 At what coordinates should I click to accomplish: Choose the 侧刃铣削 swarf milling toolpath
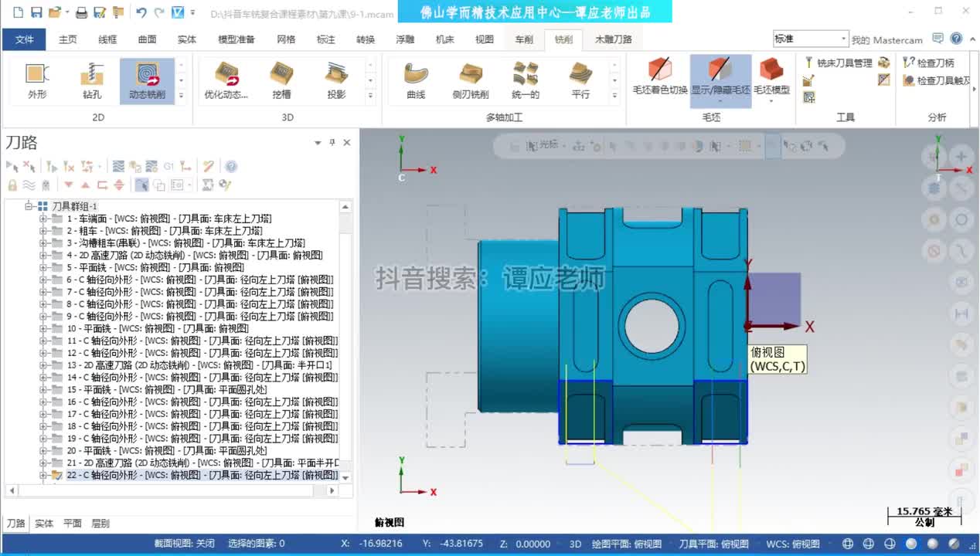coord(471,80)
